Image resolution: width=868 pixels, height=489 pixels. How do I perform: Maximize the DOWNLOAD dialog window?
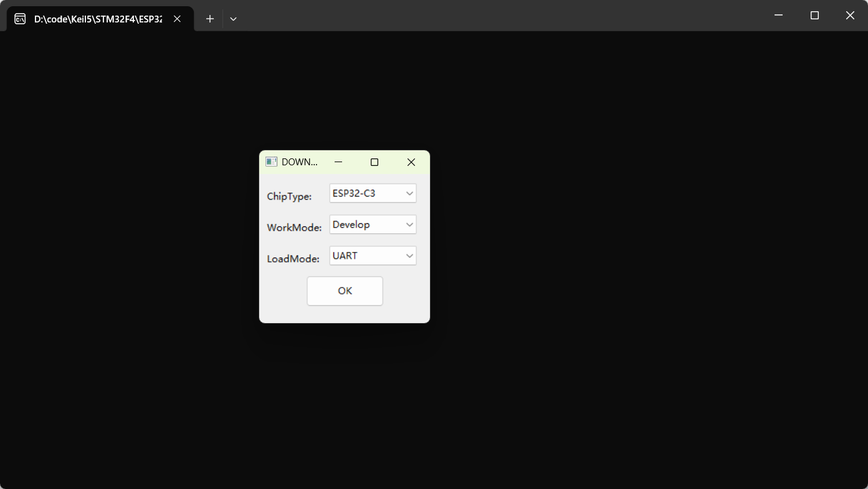coord(374,162)
